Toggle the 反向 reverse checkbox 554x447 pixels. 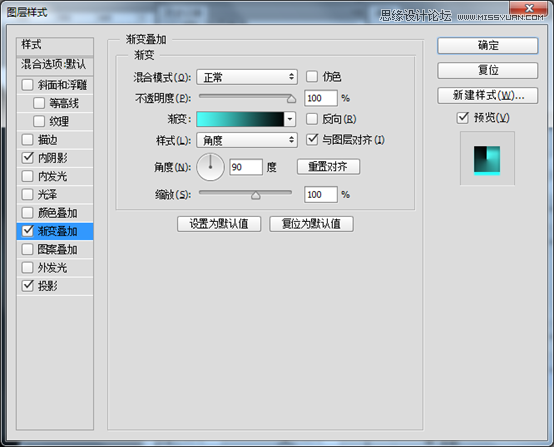312,119
